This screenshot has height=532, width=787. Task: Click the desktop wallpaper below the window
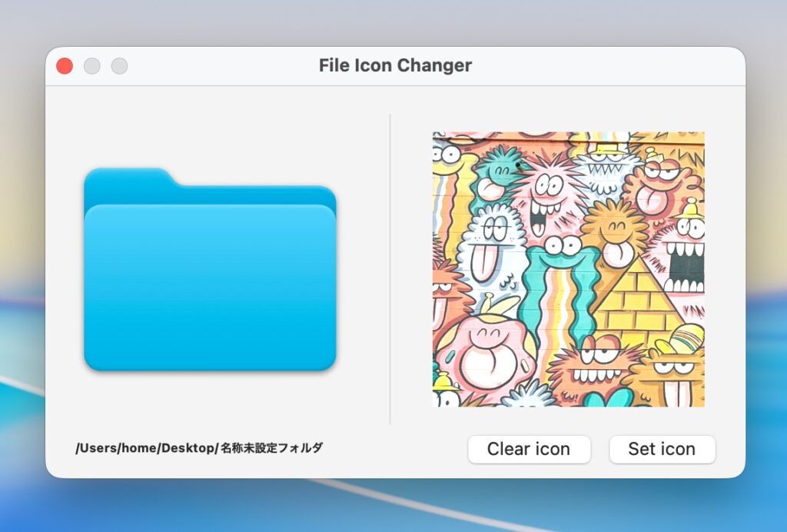pyautogui.click(x=384, y=507)
